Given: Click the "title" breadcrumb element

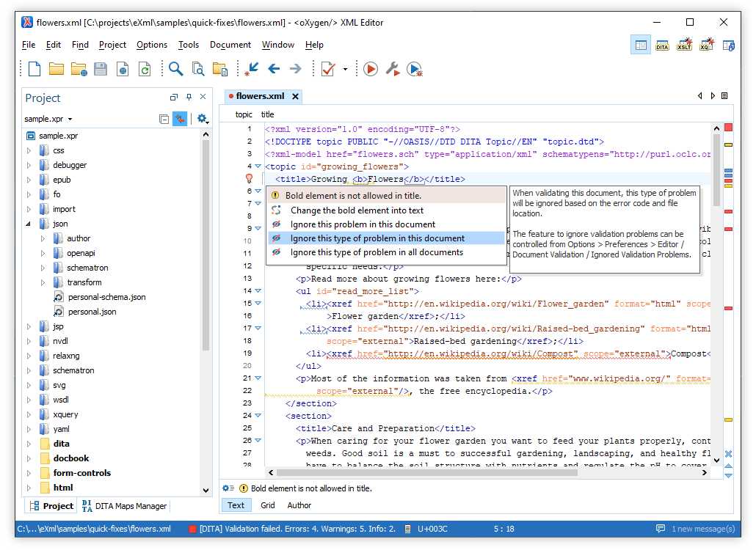Looking at the screenshot, I should [267, 114].
